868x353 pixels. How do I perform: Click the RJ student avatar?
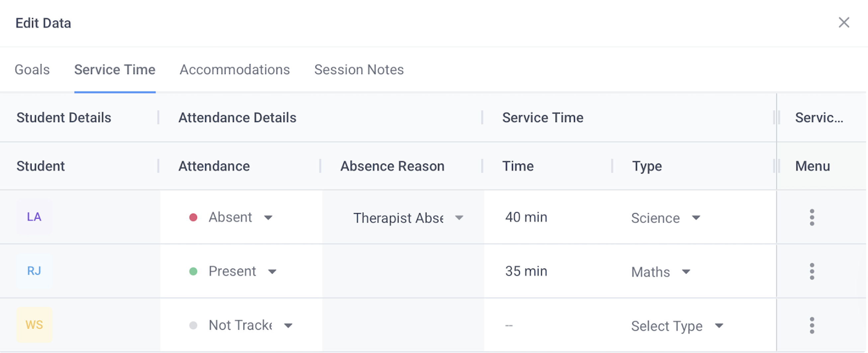(34, 271)
